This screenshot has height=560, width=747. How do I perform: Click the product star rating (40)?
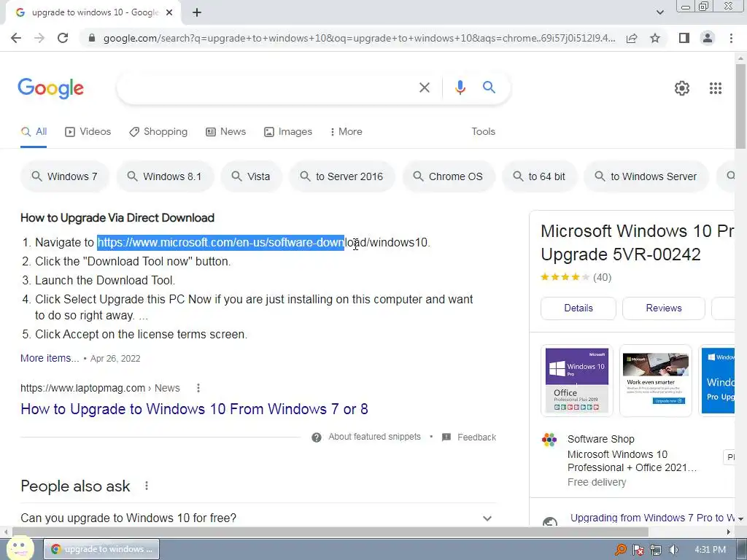point(576,277)
